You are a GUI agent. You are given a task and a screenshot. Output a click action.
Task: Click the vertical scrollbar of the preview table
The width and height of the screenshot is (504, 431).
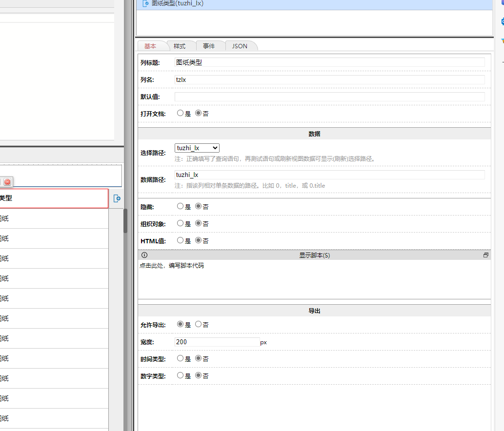point(125,221)
